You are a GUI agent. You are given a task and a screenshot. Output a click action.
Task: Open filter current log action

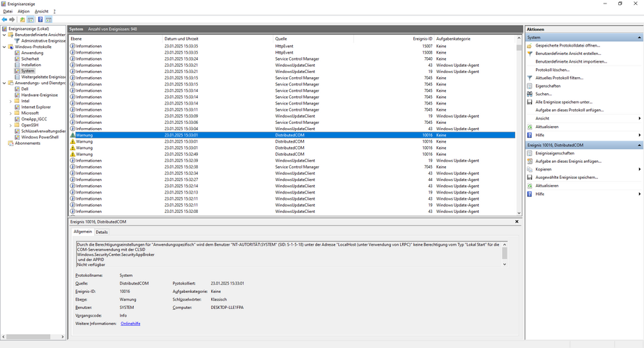[x=559, y=77]
